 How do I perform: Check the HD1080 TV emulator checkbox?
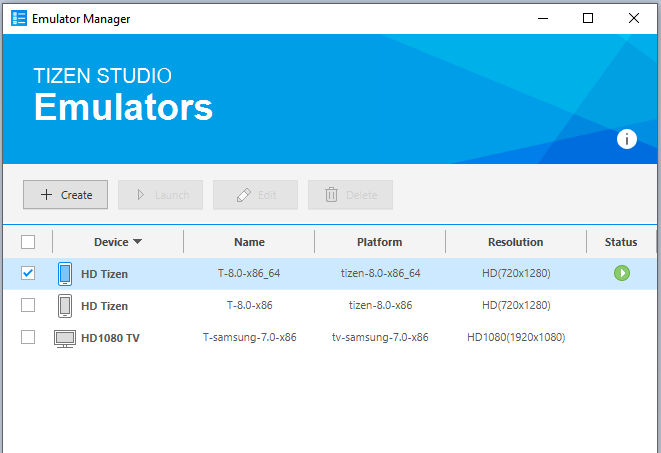point(28,338)
